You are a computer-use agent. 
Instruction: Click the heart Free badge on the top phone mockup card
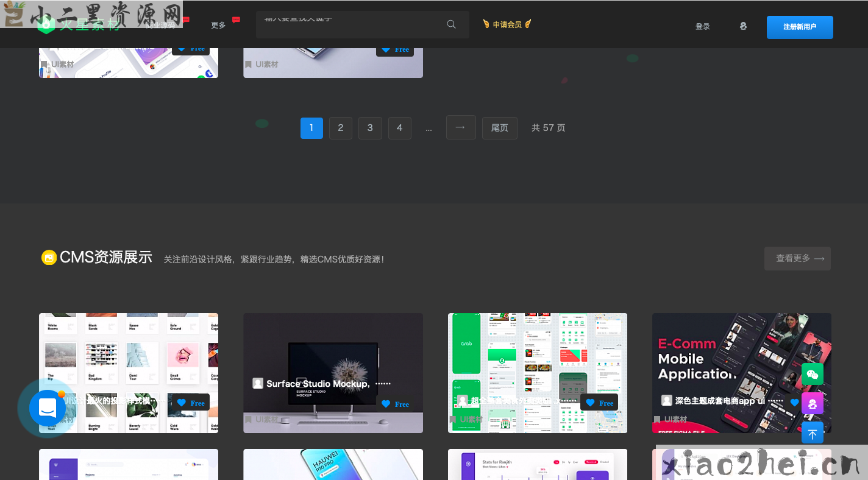pyautogui.click(x=395, y=50)
